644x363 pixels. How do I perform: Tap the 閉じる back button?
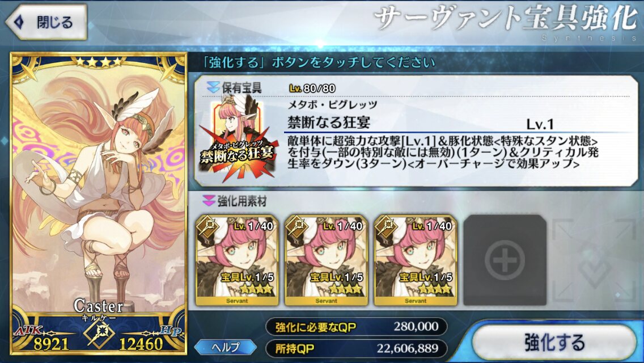pos(46,22)
